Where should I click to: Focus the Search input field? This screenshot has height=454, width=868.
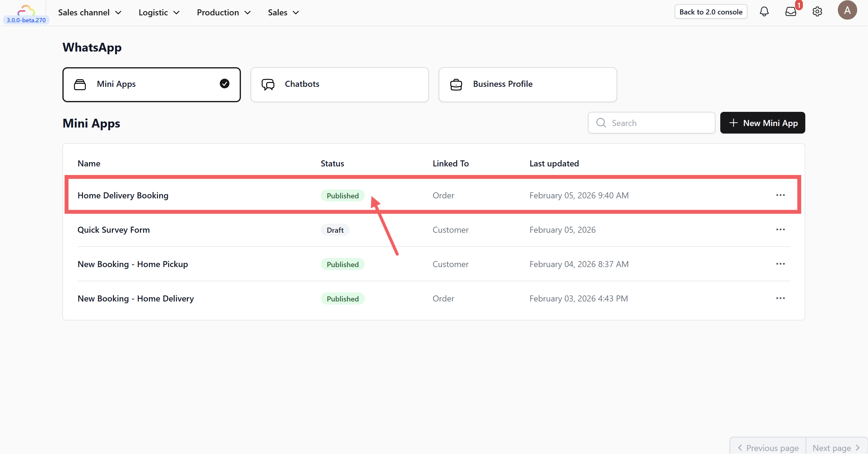coord(651,123)
